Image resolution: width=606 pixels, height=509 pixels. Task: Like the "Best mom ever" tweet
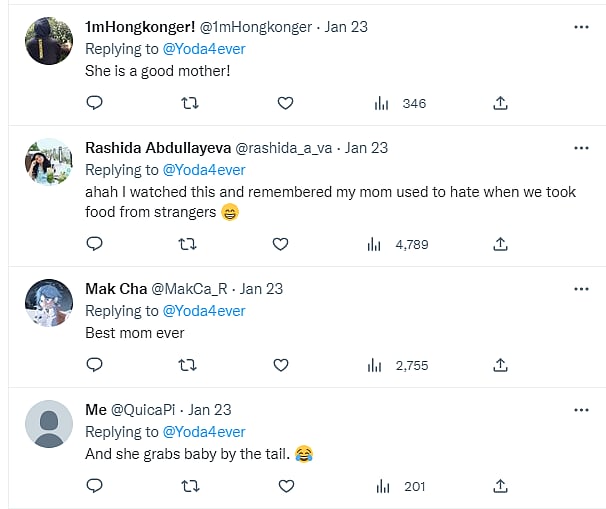click(281, 365)
